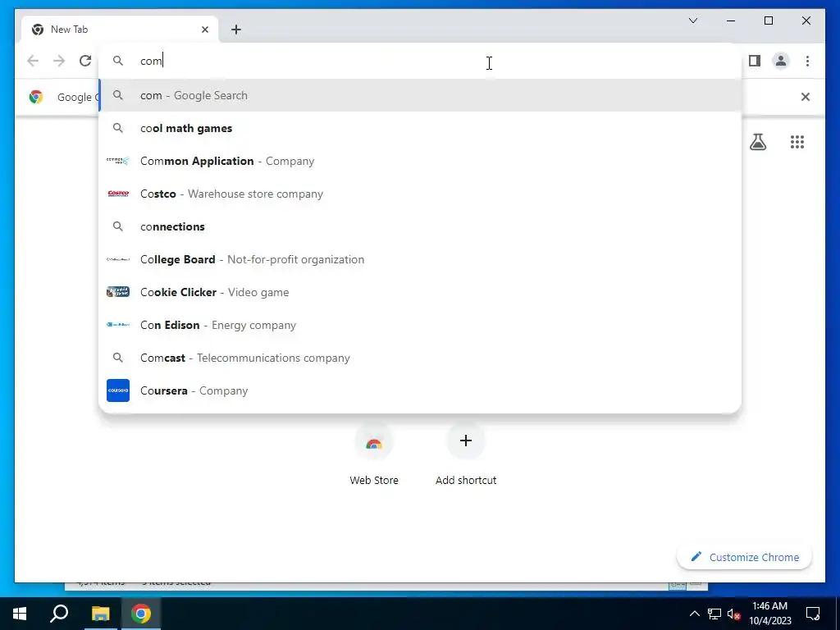The height and width of the screenshot is (630, 840).
Task: Open the profile avatar menu
Action: [781, 61]
